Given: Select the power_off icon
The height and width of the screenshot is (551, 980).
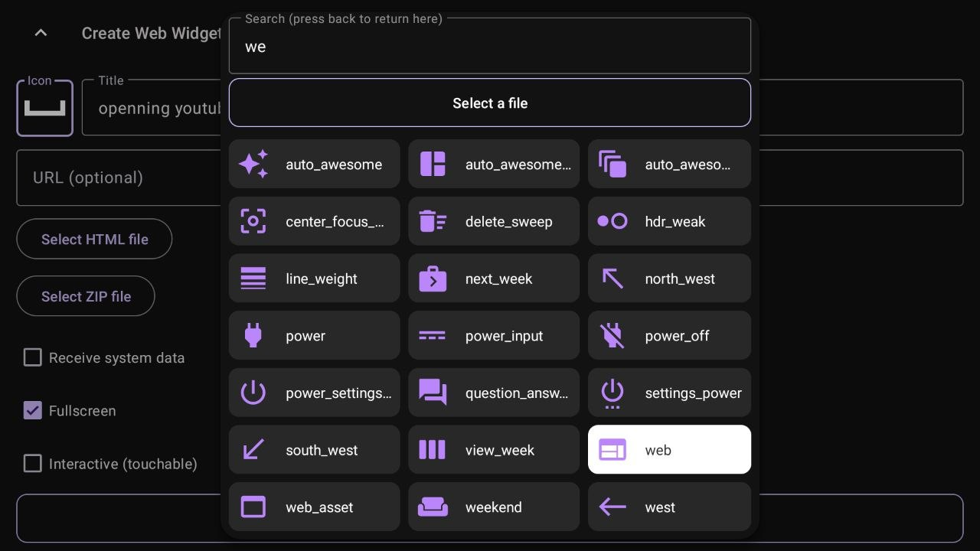Looking at the screenshot, I should pyautogui.click(x=669, y=336).
